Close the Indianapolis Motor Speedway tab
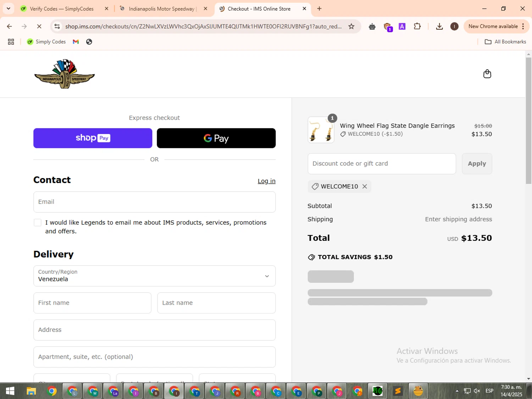532x399 pixels. point(205,9)
